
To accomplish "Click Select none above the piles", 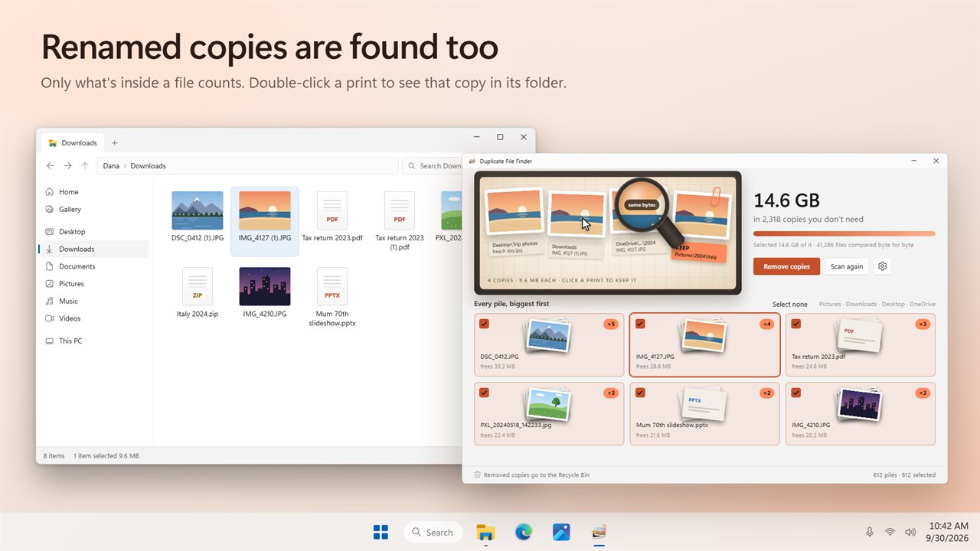I will tap(789, 304).
